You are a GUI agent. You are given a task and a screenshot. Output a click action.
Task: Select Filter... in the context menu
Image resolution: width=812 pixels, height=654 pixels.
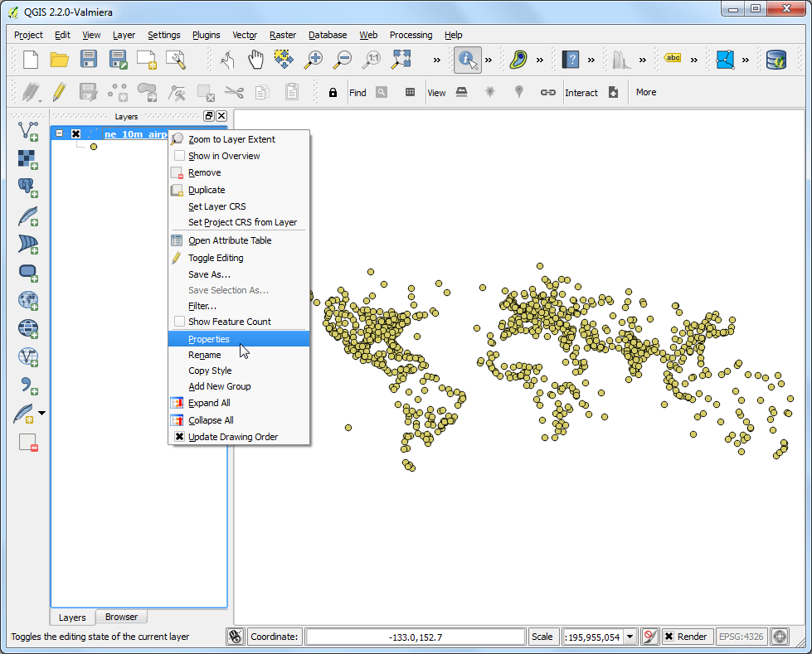click(239, 306)
